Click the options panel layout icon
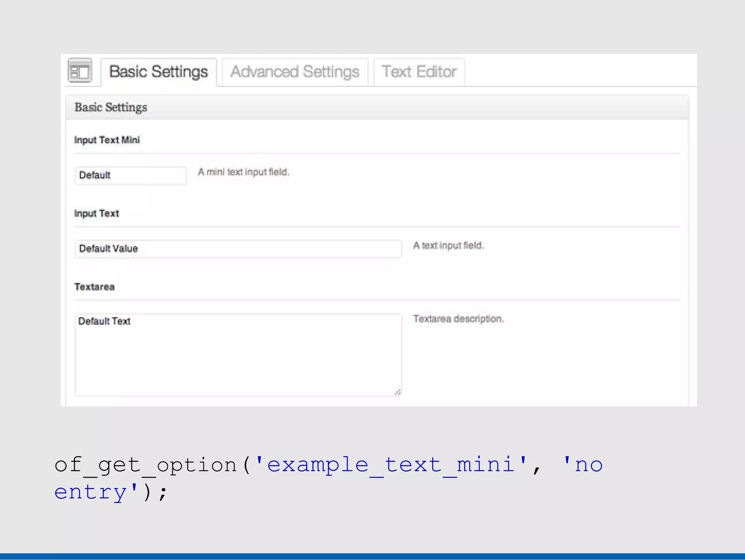Viewport: 745px width, 560px height. coord(80,70)
